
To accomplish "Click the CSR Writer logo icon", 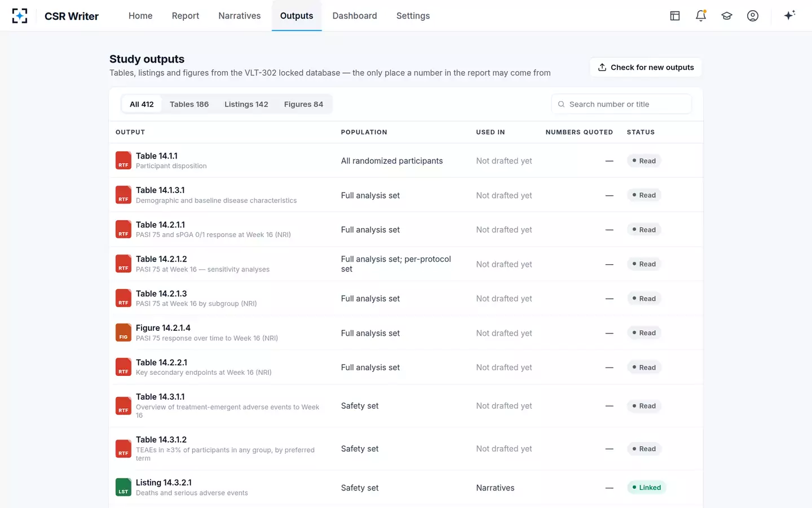I will 20,16.
